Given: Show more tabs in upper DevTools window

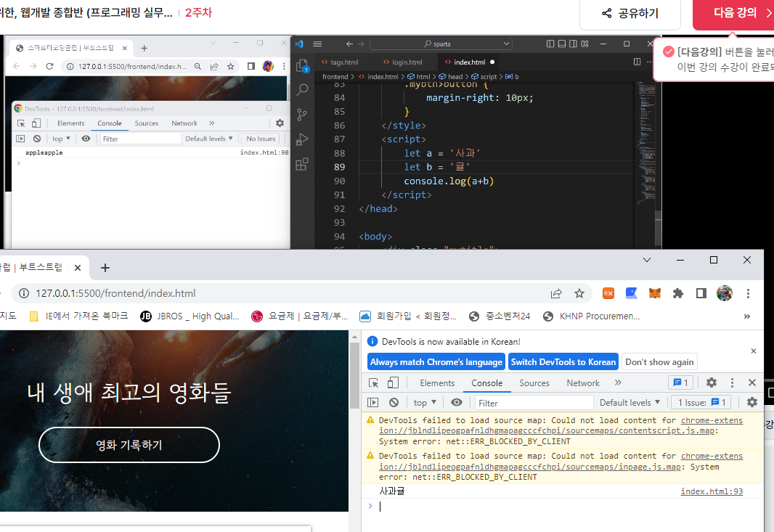Looking at the screenshot, I should (x=212, y=123).
